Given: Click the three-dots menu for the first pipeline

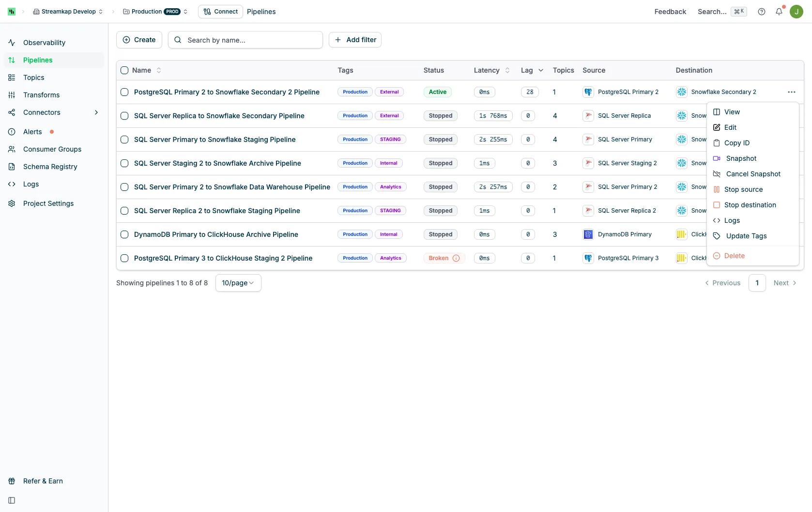Looking at the screenshot, I should 792,92.
